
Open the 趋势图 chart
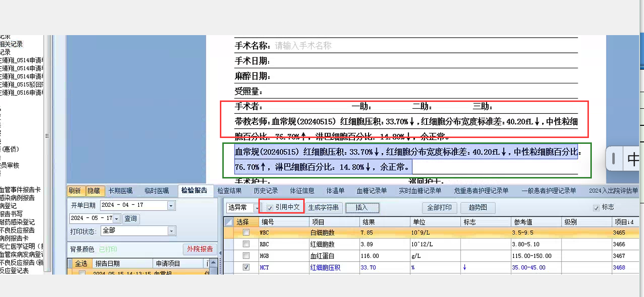pos(478,208)
